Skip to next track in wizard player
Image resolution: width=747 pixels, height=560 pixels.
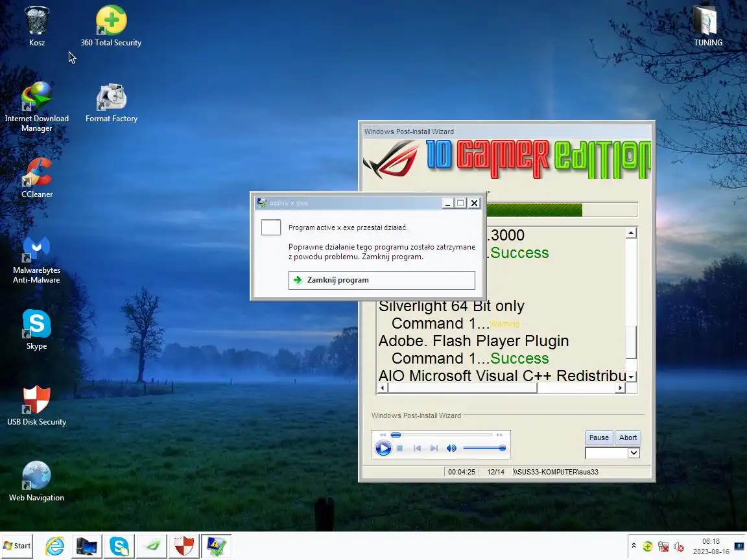(434, 448)
